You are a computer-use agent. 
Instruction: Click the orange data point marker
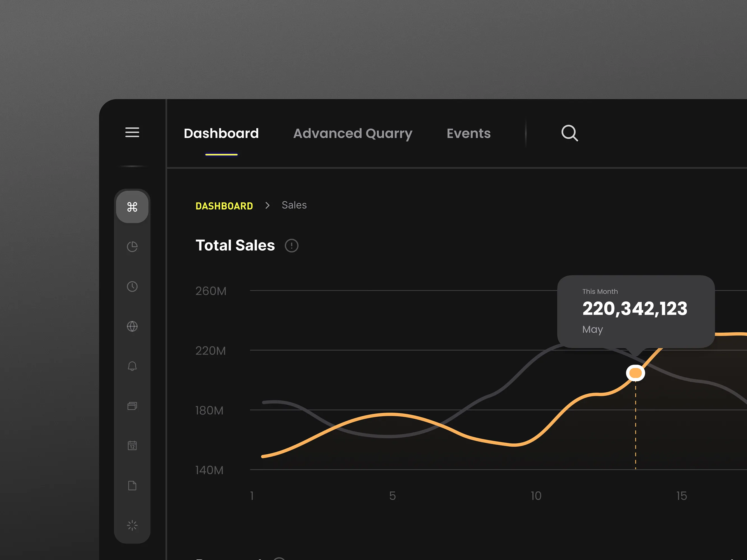pyautogui.click(x=635, y=373)
